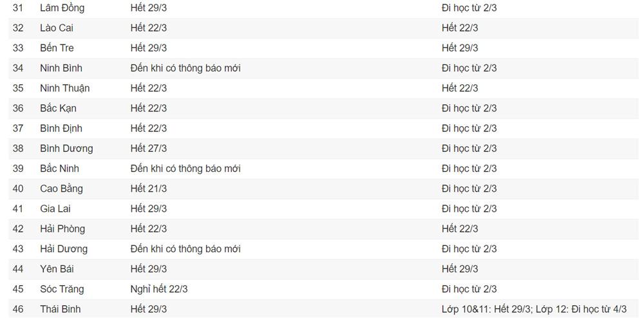Select the Bắc Kạn province cell
Viewport: 644px width, 318px height.
[58, 108]
